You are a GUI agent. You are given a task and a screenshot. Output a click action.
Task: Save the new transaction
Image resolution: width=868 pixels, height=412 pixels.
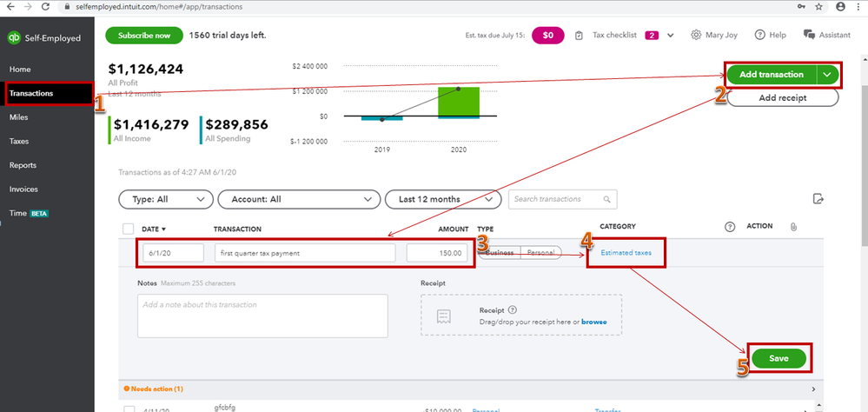(778, 358)
